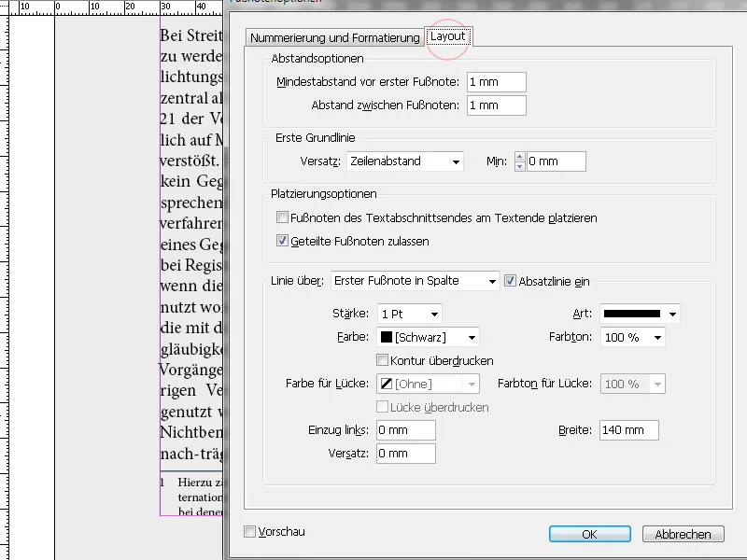Click the Mindestabstand vor erster Fußnote field
The width and height of the screenshot is (747, 560).
[495, 81]
